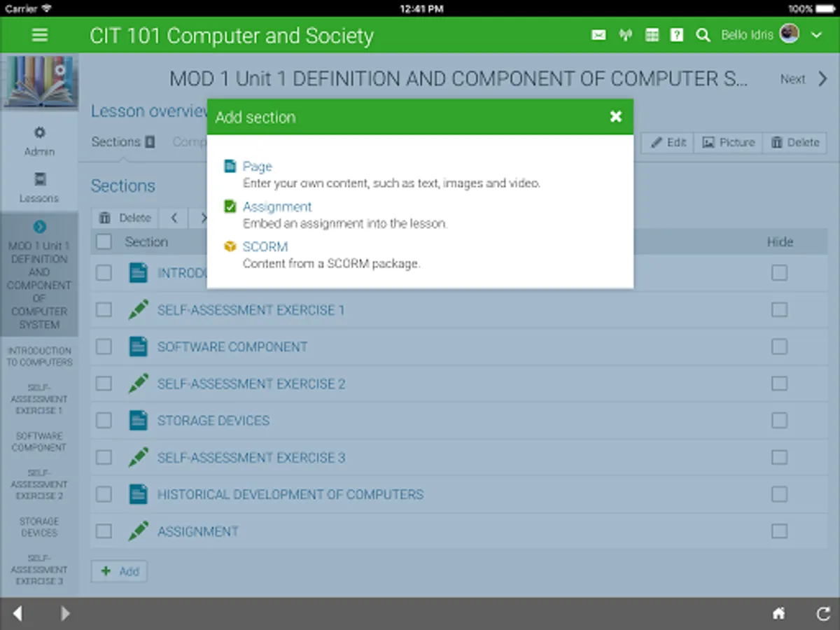Click the Delete button beside Picture
Viewport: 840px width, 630px height.
tap(794, 142)
